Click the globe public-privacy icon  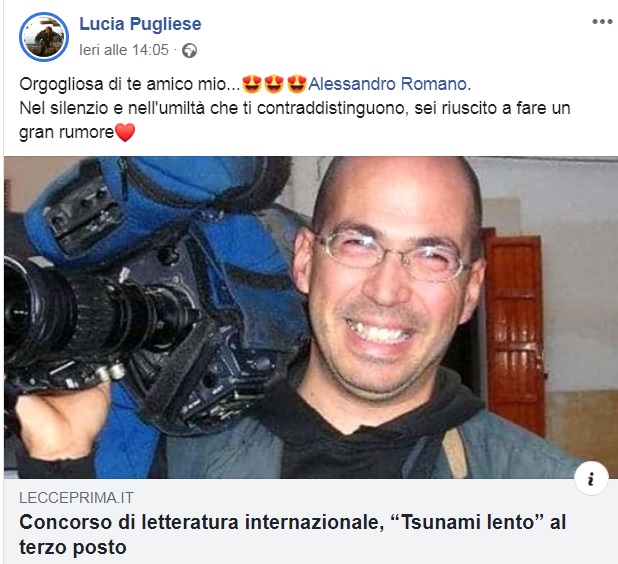coord(189,50)
